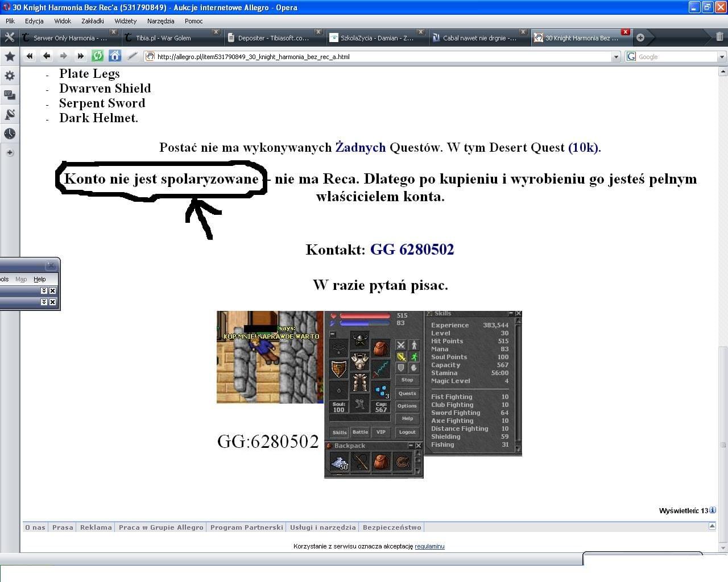Click the 'Serpent Sword' list item
The height and width of the screenshot is (582, 728).
pyautogui.click(x=102, y=103)
